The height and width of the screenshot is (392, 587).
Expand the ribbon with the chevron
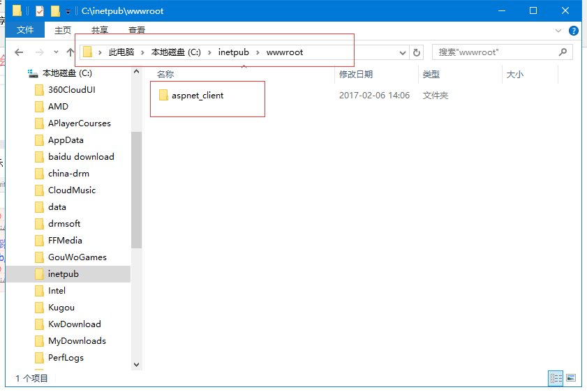[x=558, y=31]
